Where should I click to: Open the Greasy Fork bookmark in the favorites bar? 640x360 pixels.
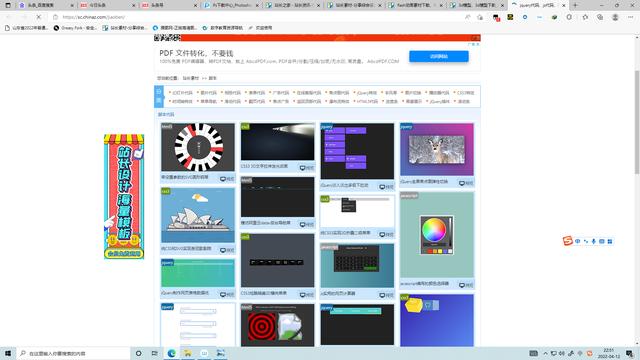[75, 28]
